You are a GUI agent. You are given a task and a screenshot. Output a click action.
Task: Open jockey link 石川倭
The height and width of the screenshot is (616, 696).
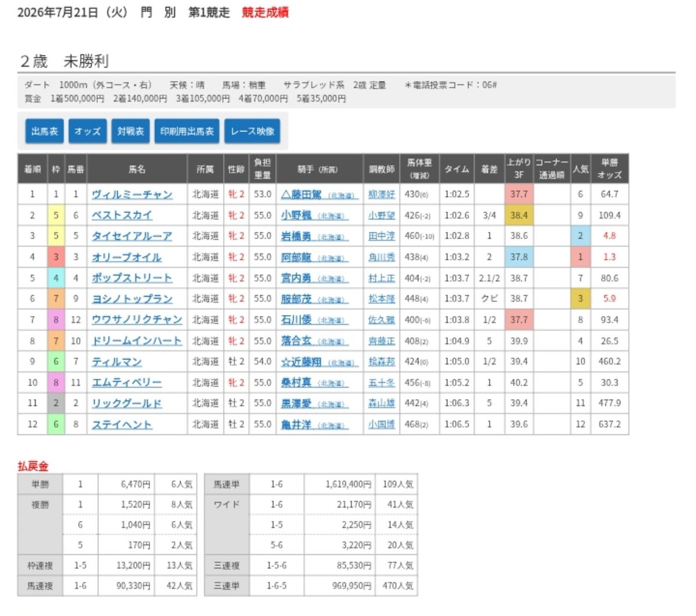coord(315,320)
